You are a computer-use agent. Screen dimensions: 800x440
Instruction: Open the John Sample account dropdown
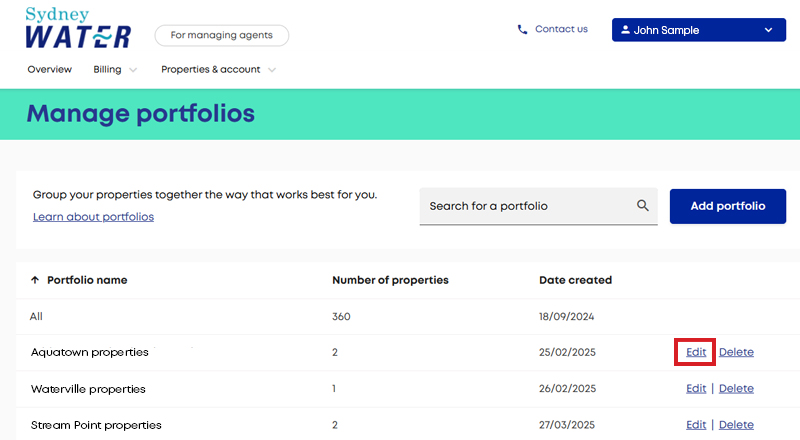click(698, 30)
